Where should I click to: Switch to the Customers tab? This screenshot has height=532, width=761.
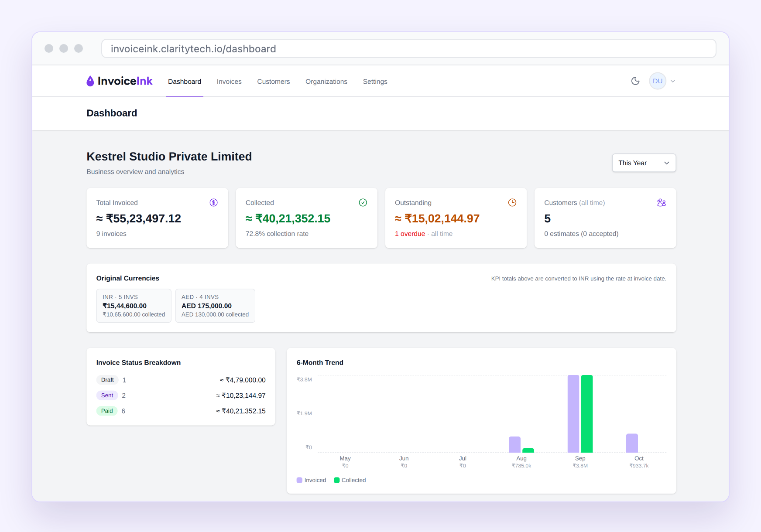point(274,82)
